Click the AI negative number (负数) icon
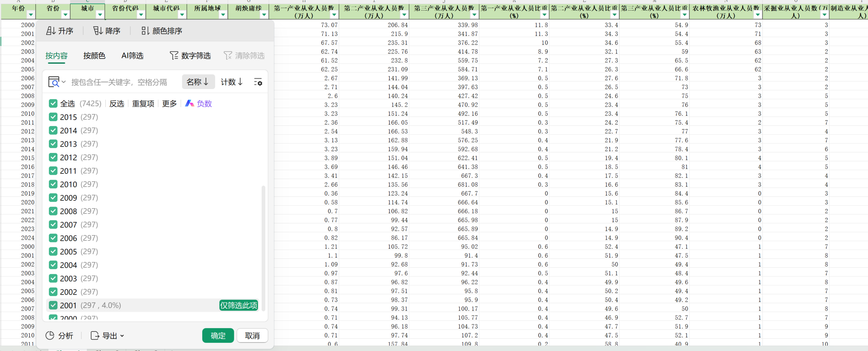Image resolution: width=868 pixels, height=351 pixels. tap(190, 103)
